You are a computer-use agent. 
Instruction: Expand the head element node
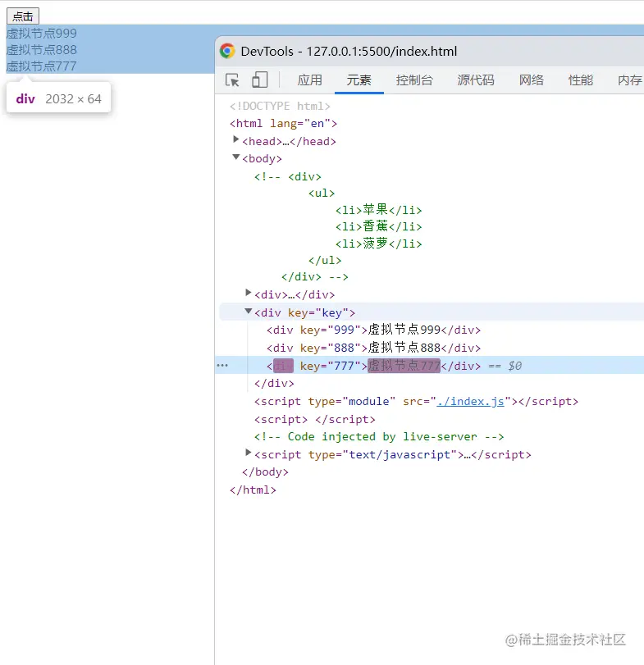236,139
